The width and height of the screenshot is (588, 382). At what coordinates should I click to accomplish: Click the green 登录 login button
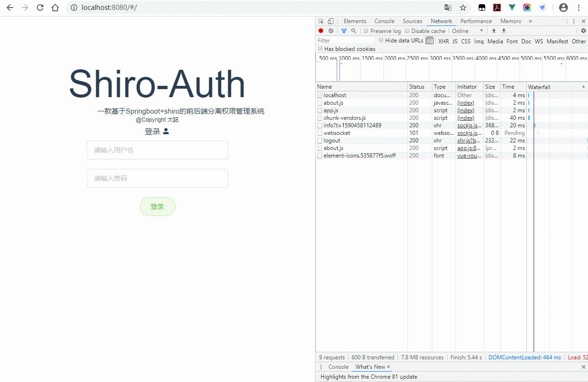[157, 207]
